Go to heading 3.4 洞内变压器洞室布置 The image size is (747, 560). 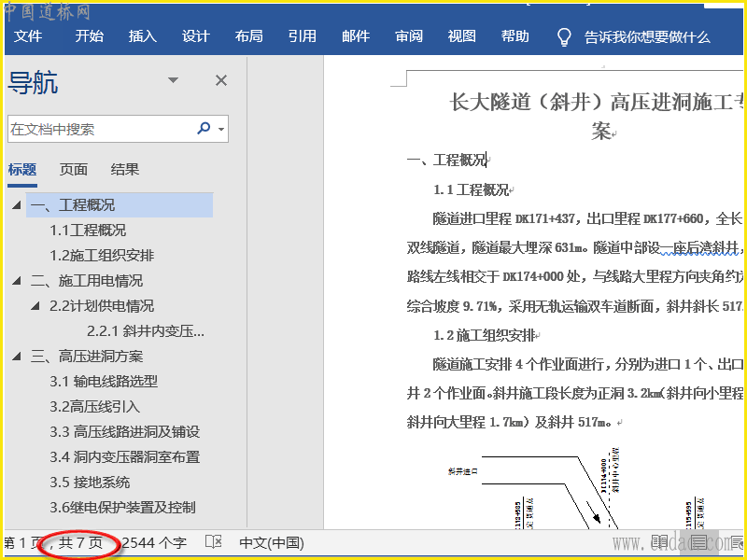pyautogui.click(x=125, y=457)
